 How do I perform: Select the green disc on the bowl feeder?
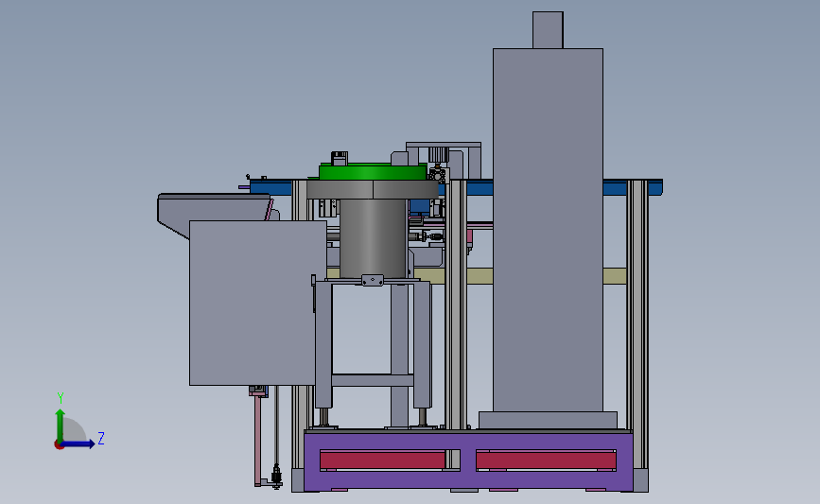tap(373, 171)
